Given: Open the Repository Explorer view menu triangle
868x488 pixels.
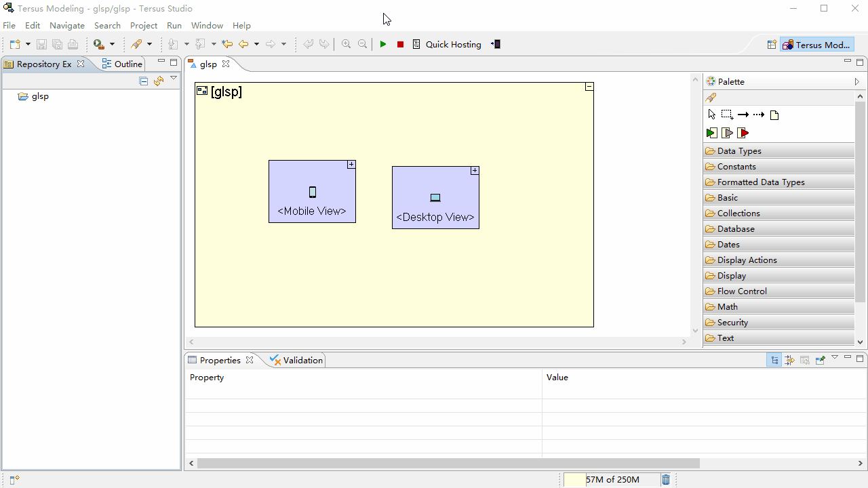Looking at the screenshot, I should coord(174,78).
